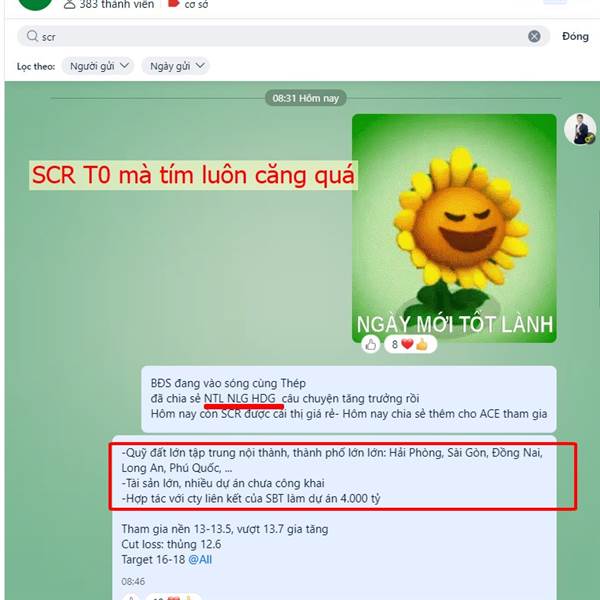Screen dimensions: 600x600
Task: Click the 08:46 message timestamp
Action: (133, 582)
